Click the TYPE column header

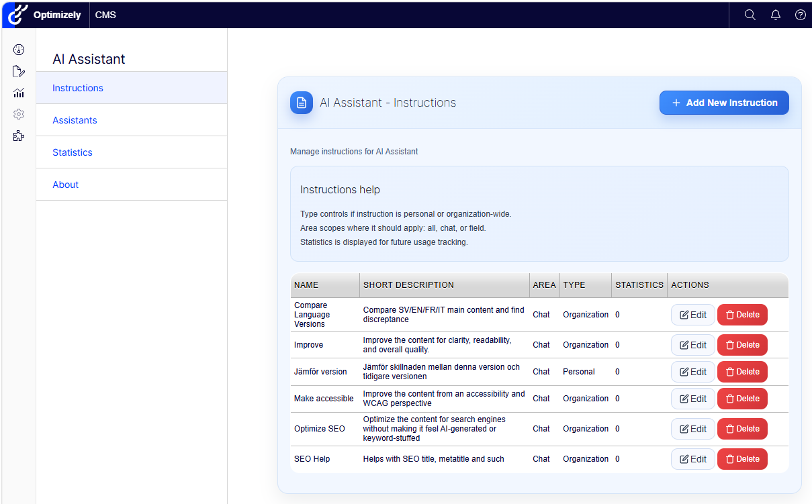(585, 285)
